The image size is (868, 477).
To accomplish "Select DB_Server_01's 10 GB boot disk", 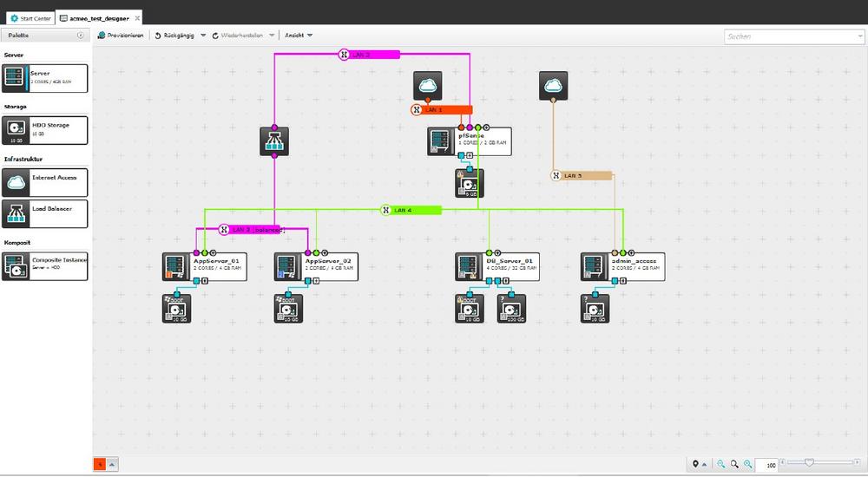I will tap(470, 308).
